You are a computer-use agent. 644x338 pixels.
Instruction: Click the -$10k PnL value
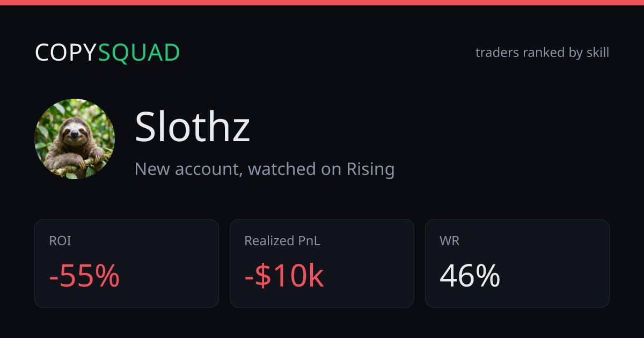284,276
